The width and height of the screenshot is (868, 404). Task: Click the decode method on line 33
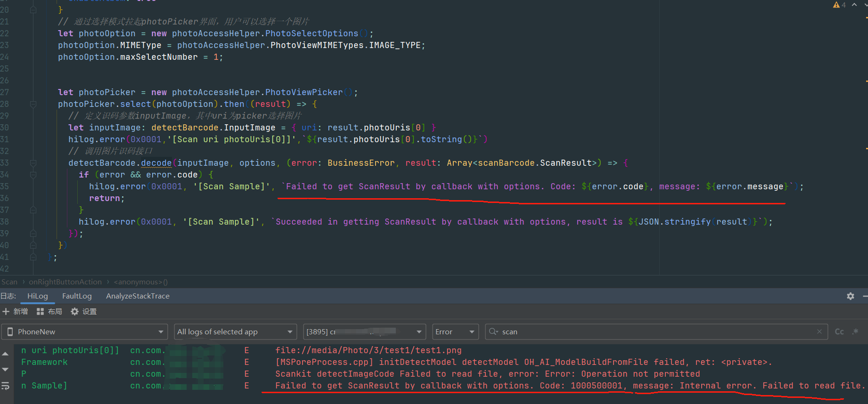tap(156, 163)
